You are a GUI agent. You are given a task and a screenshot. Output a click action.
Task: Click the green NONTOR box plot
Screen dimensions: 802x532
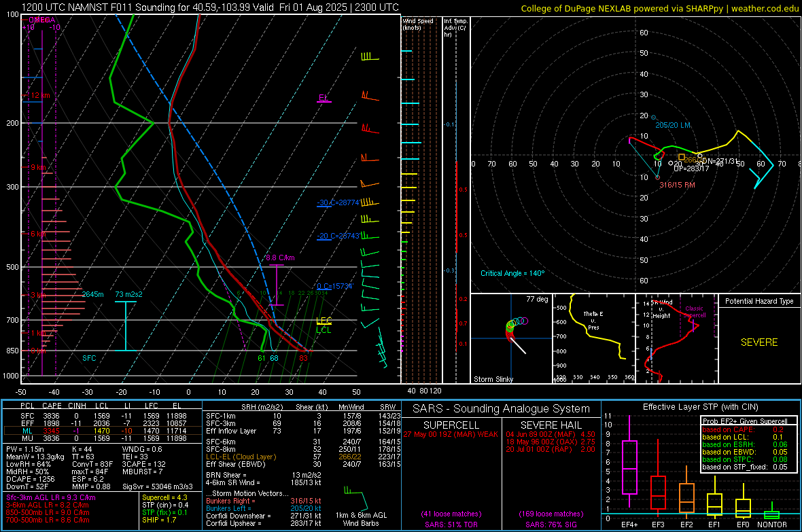coord(771,513)
